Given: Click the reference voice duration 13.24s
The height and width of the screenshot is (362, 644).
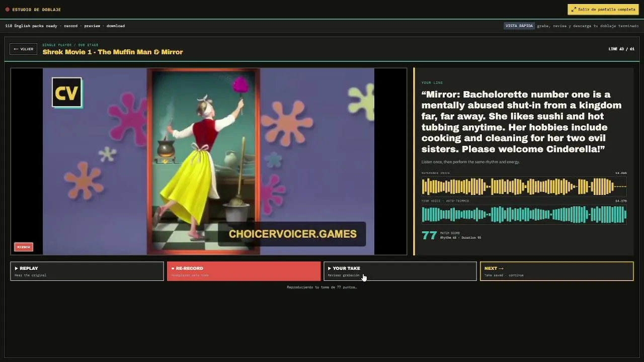Looking at the screenshot, I should click(x=621, y=173).
